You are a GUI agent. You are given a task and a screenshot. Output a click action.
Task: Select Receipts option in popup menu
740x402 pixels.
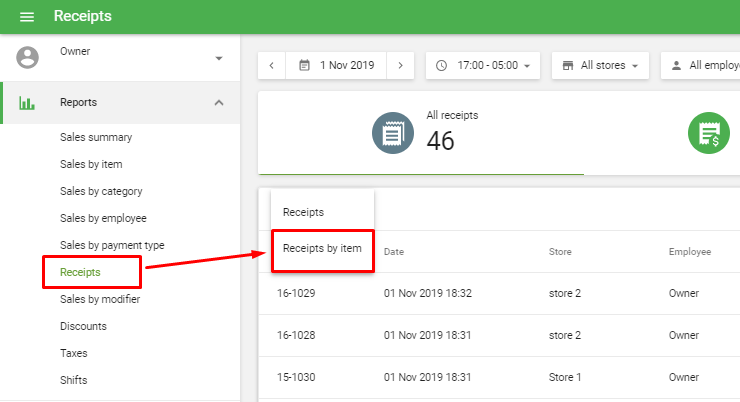click(303, 212)
